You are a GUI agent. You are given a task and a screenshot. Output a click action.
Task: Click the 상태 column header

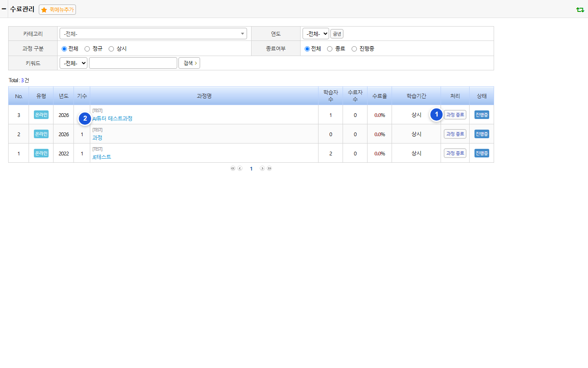click(482, 96)
